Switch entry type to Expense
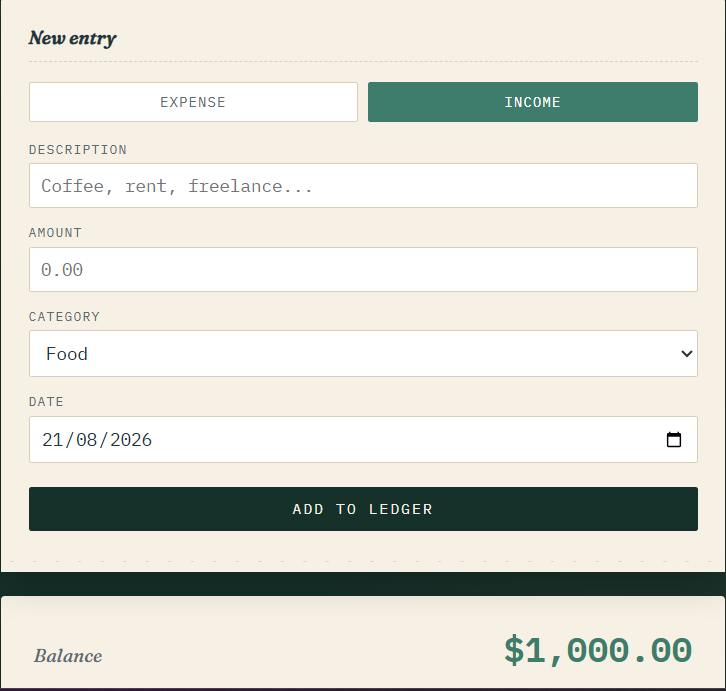Viewport: 726px width, 691px height. 193,102
